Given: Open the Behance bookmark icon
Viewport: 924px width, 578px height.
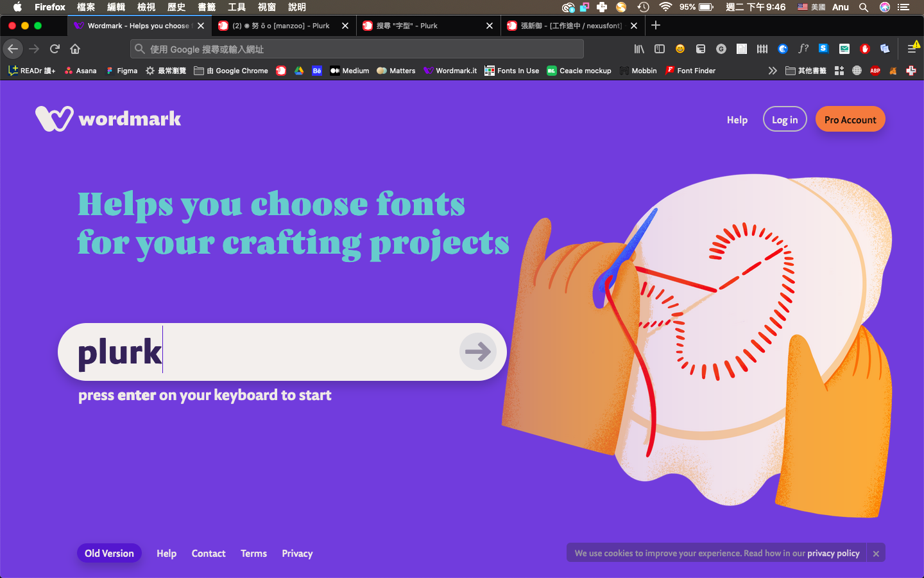Looking at the screenshot, I should pyautogui.click(x=317, y=71).
